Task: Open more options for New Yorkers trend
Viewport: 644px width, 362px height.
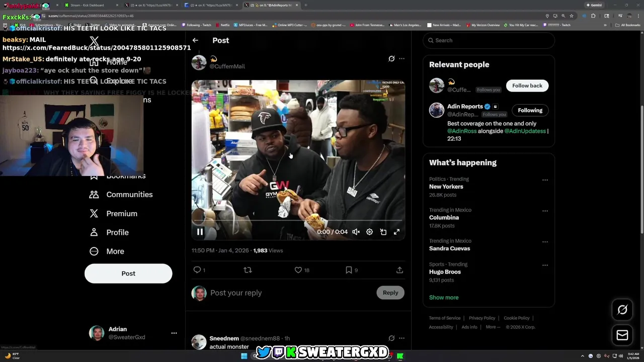Action: (545, 180)
